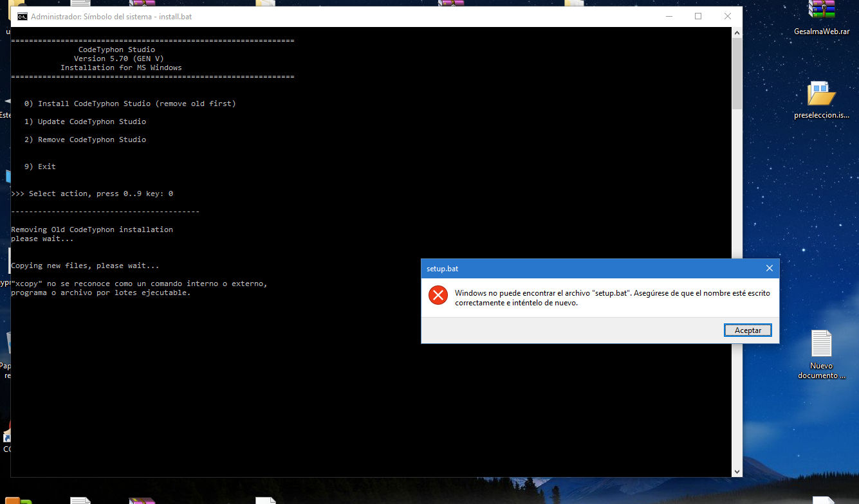Click the console vertical scrollbar thumb
The width and height of the screenshot is (859, 504).
coord(737,73)
